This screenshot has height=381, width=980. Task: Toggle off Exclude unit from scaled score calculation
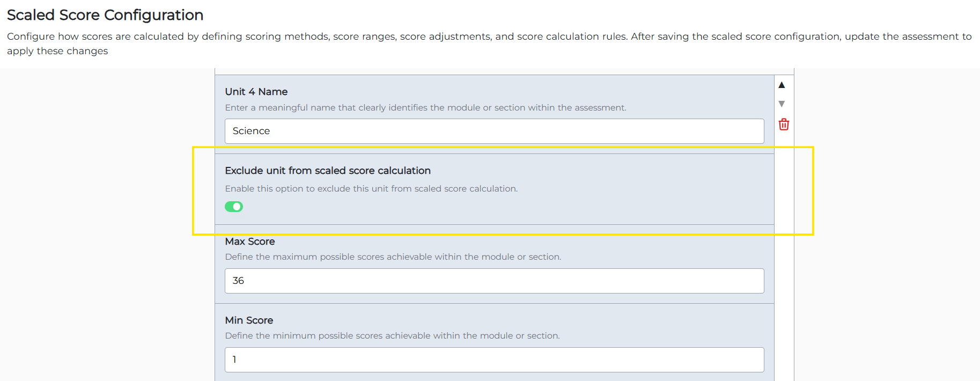click(234, 207)
